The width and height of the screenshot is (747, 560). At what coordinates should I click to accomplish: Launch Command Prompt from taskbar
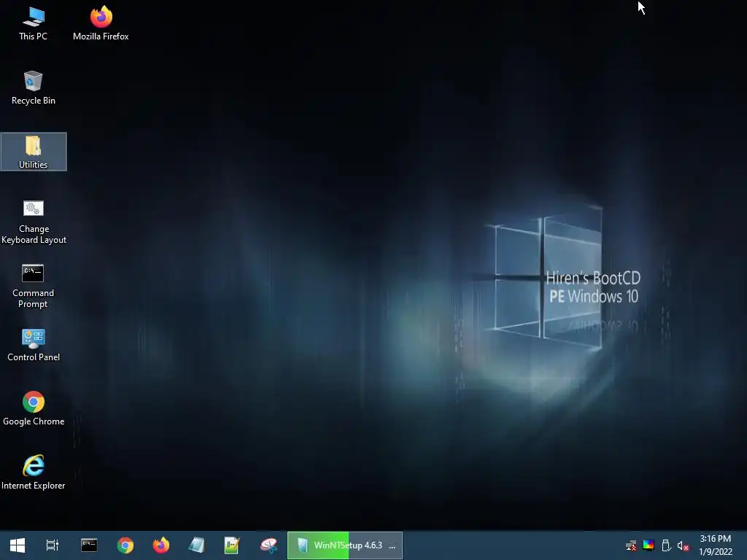[x=89, y=545]
